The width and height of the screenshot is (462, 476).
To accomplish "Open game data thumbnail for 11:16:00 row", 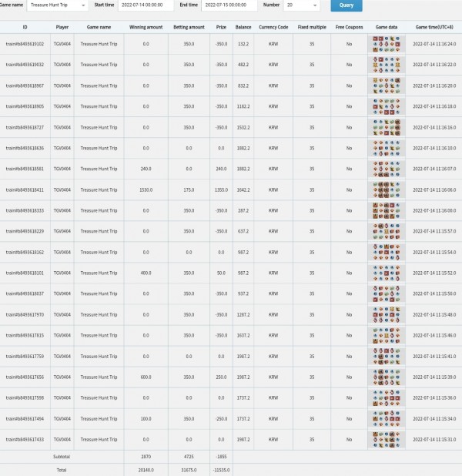I will (387, 211).
